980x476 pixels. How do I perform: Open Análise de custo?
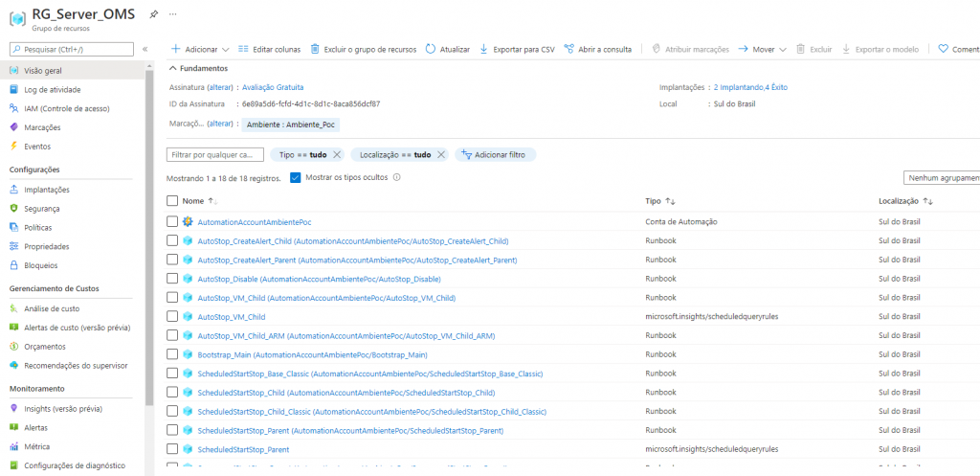point(52,308)
